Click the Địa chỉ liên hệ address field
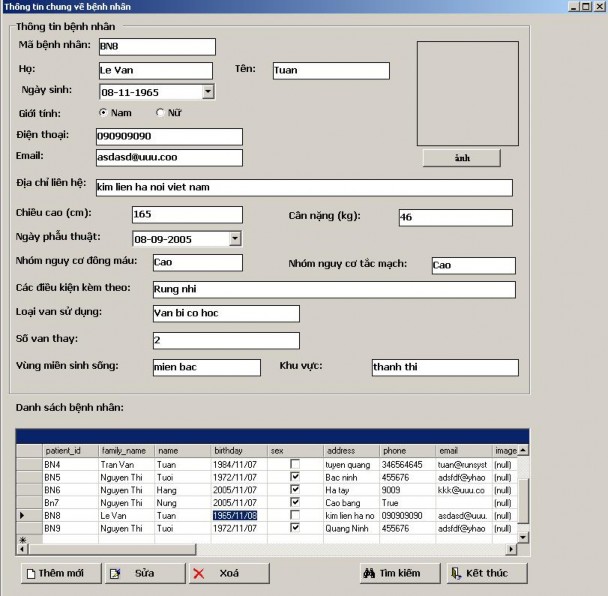 (303, 187)
